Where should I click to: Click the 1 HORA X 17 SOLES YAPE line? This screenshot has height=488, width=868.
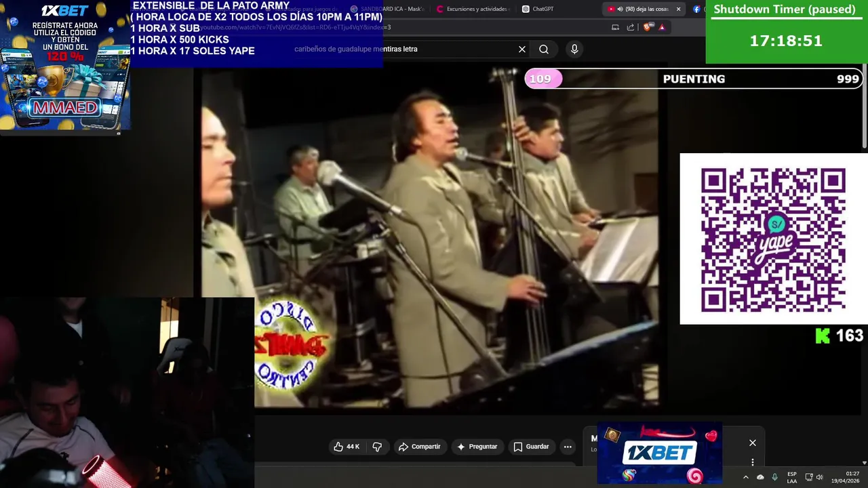(x=193, y=51)
